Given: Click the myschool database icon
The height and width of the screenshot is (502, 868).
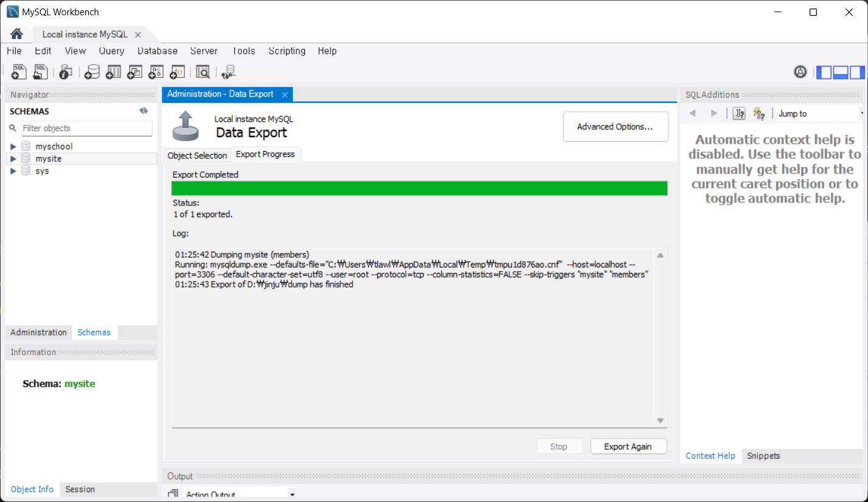Looking at the screenshot, I should [x=26, y=146].
